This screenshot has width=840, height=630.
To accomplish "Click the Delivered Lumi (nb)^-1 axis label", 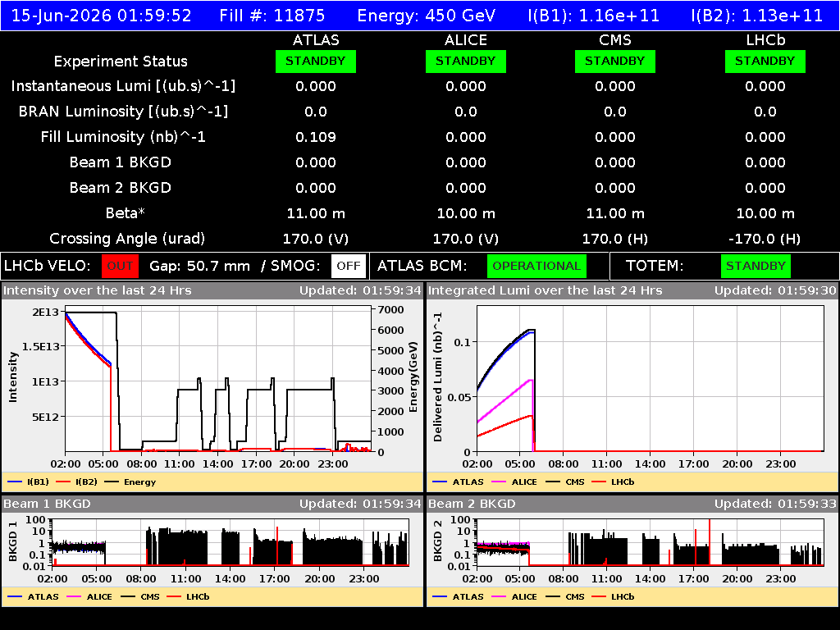I will pyautogui.click(x=438, y=377).
